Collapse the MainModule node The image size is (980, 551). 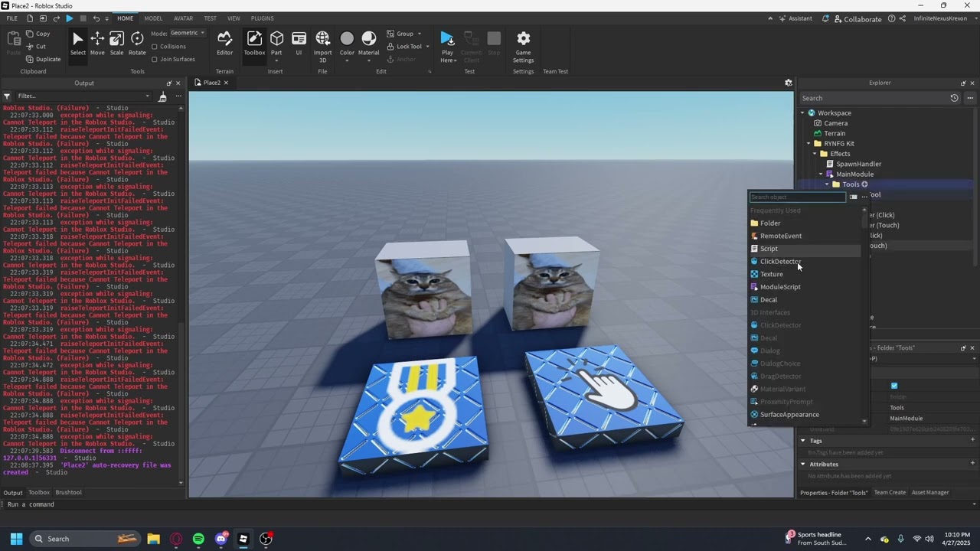pos(821,174)
